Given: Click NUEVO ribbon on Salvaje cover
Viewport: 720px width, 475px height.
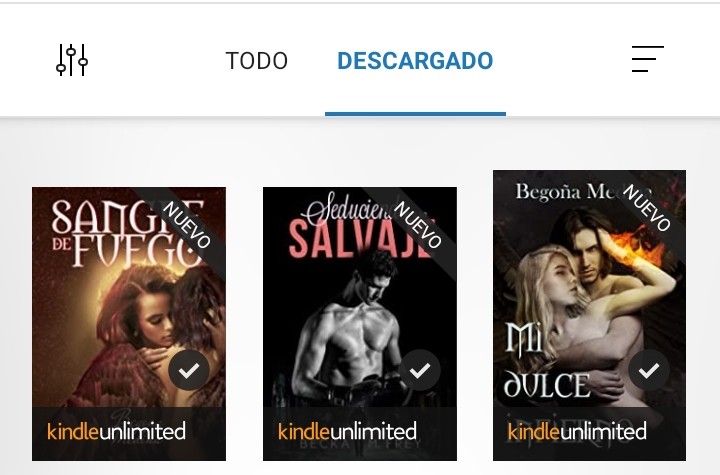Looking at the screenshot, I should coord(418,225).
